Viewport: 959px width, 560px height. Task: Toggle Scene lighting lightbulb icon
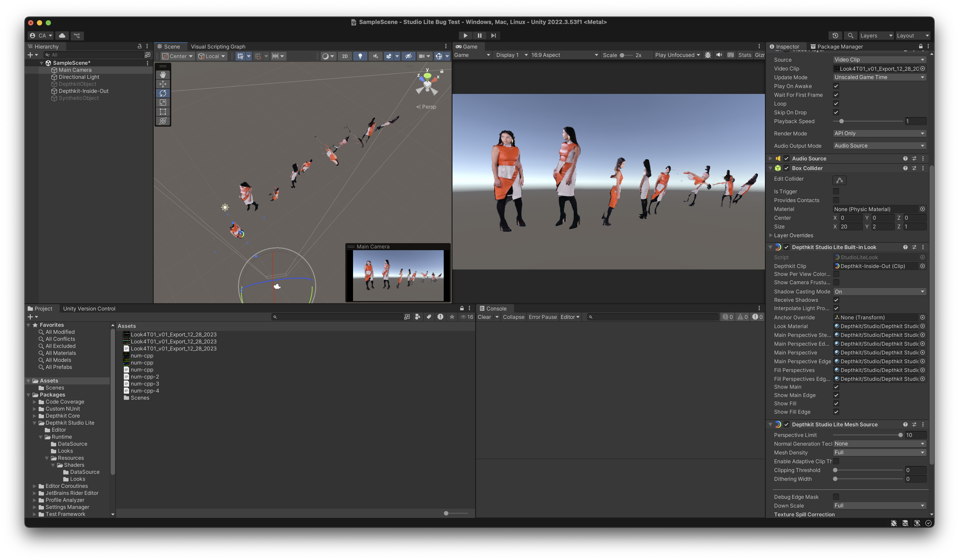click(360, 56)
